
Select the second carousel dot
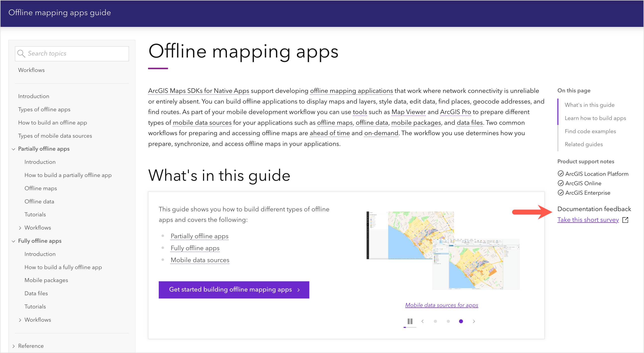(x=448, y=321)
